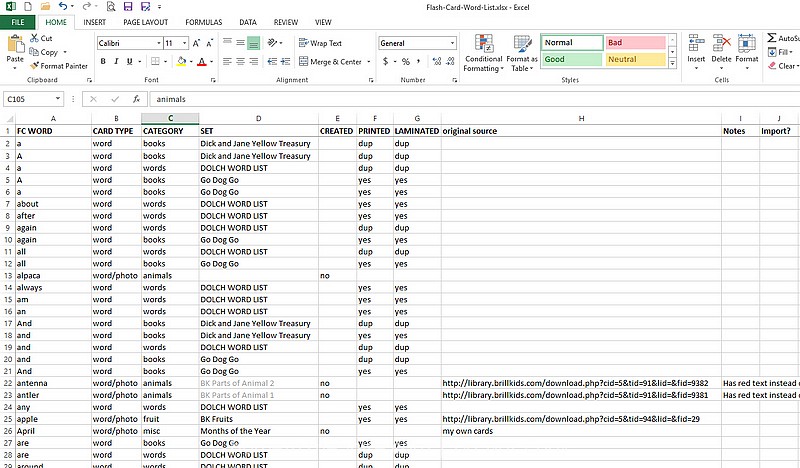The height and width of the screenshot is (468, 800).
Task: Apply Comma Style format
Action: pos(418,62)
